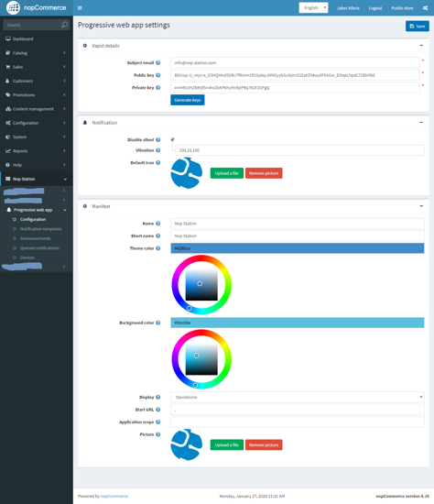Click the Theme color saturation square

[201, 284]
